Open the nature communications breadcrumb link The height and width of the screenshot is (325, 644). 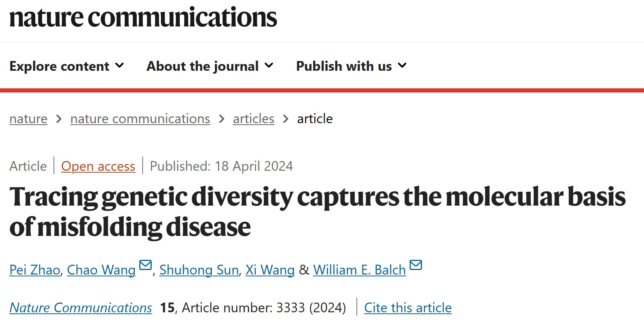[x=140, y=119]
